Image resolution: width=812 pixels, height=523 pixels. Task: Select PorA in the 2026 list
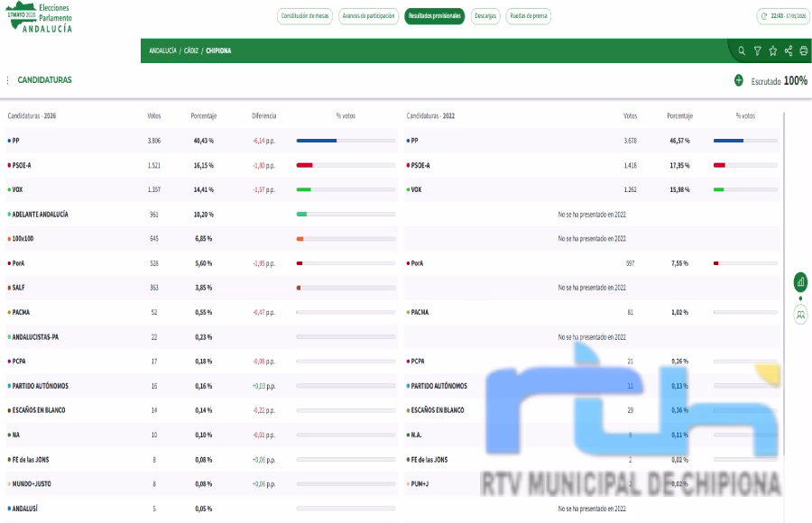(x=18, y=263)
